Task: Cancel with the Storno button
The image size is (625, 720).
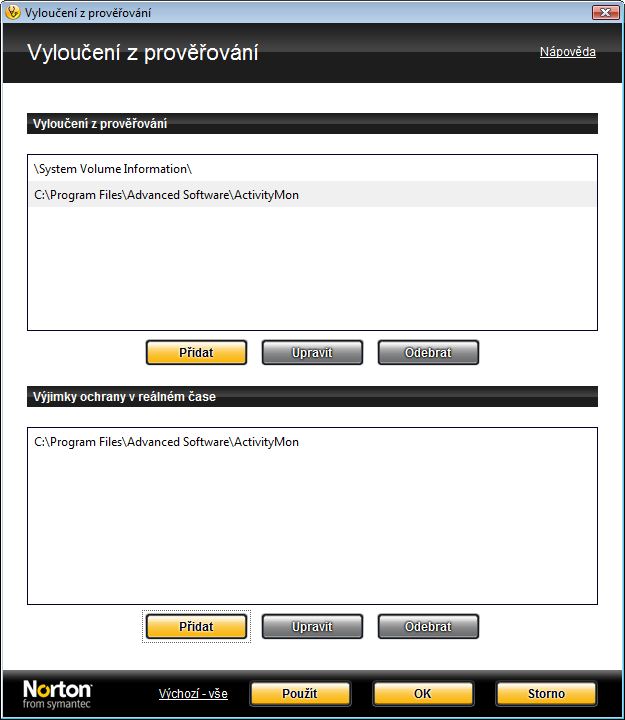Action: (546, 694)
